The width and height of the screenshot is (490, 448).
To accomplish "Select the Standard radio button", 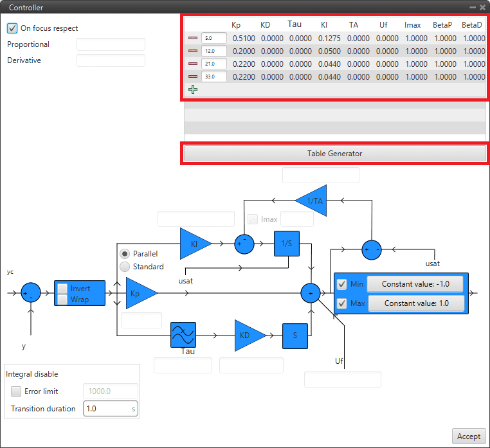I will point(125,266).
